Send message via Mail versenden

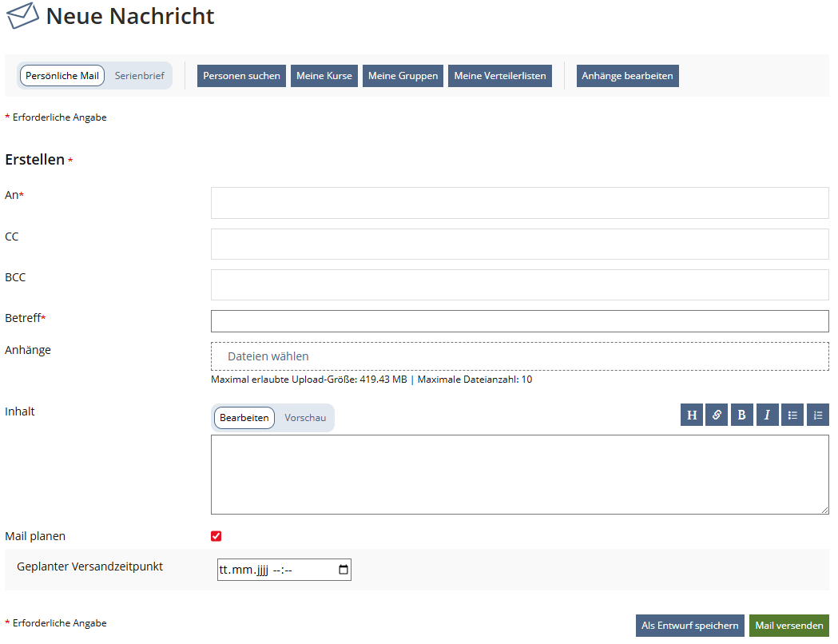pyautogui.click(x=788, y=626)
